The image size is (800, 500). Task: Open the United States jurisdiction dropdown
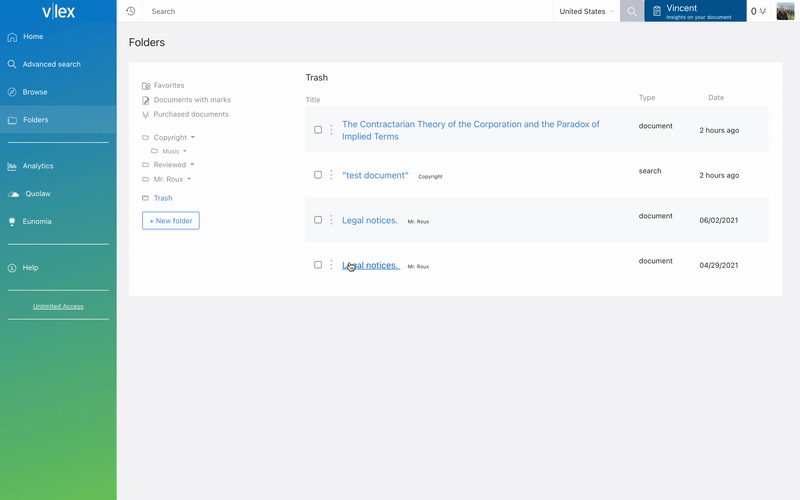[x=586, y=11]
